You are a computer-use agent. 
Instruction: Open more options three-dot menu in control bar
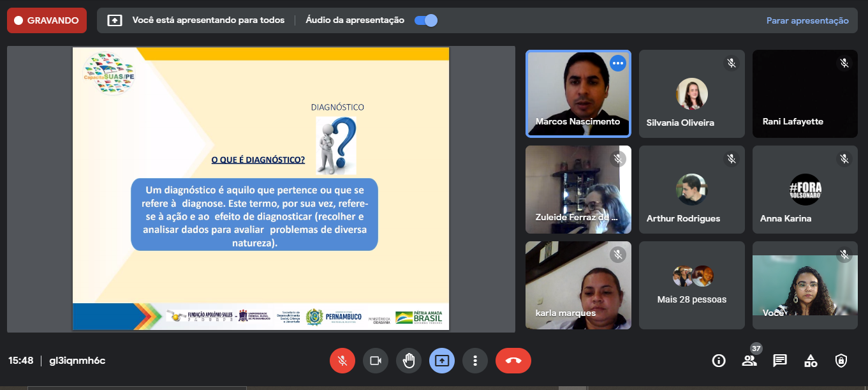tap(475, 361)
